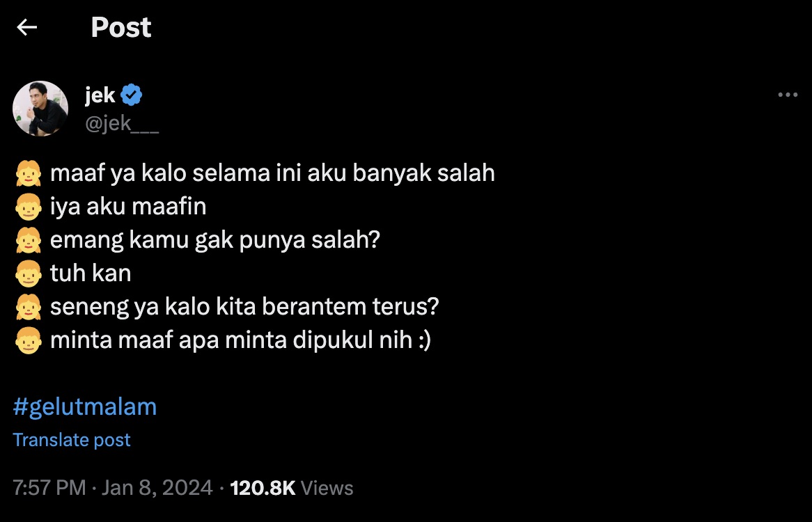The height and width of the screenshot is (522, 812).
Task: Click the boy emoji before 'tuh kan'
Action: coord(28,274)
